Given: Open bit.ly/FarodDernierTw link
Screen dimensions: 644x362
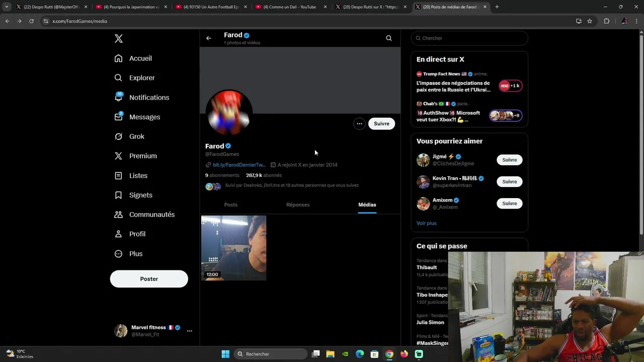Looking at the screenshot, I should [x=238, y=165].
